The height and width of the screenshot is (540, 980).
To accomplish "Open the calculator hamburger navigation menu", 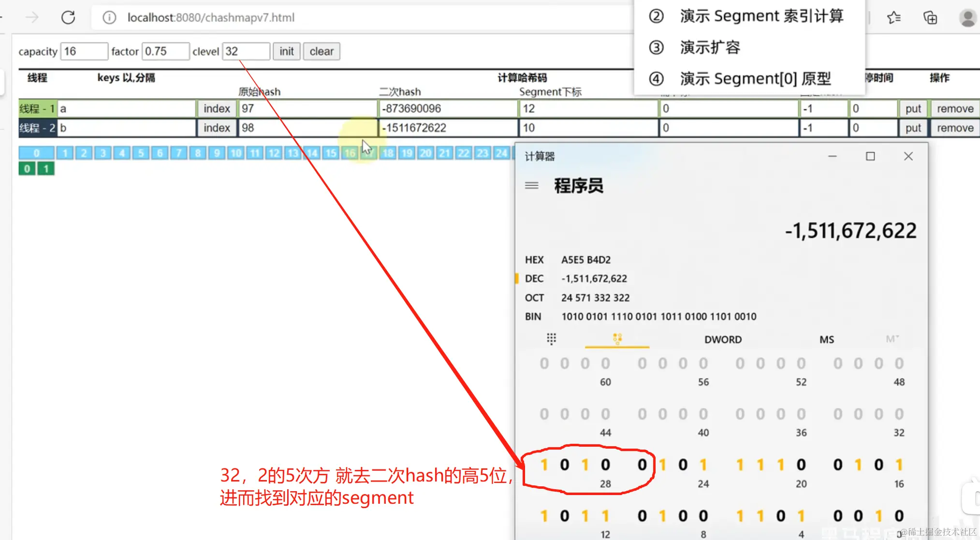I will 531,186.
